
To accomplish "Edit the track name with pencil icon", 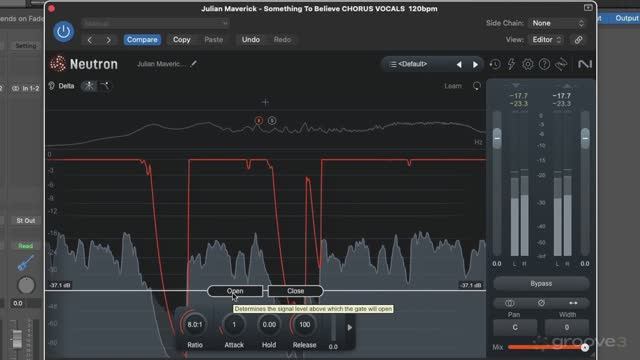I will click(193, 64).
